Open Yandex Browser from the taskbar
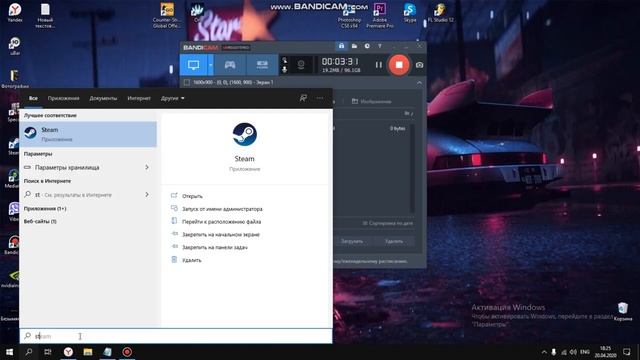The width and height of the screenshot is (640, 360). click(x=68, y=352)
